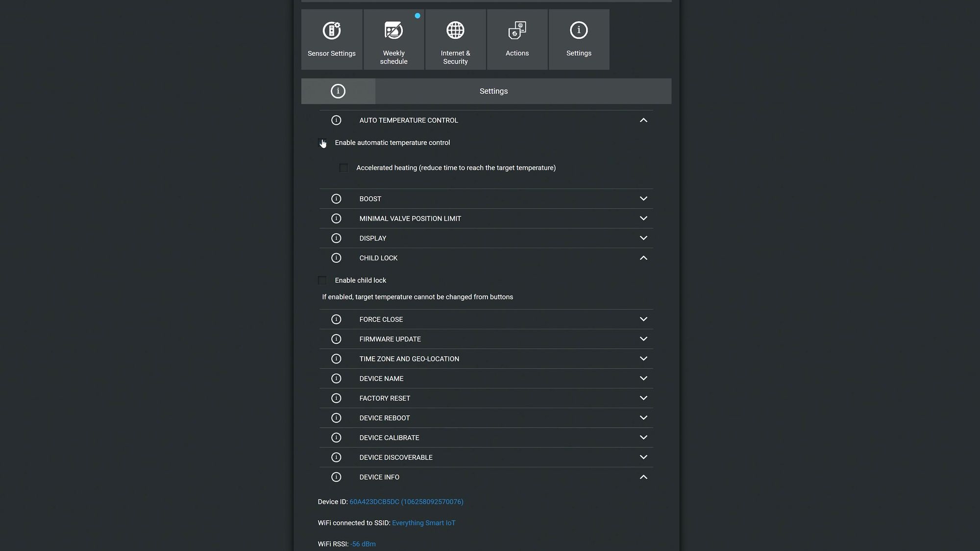
Task: Click info icon beside Display
Action: point(336,238)
